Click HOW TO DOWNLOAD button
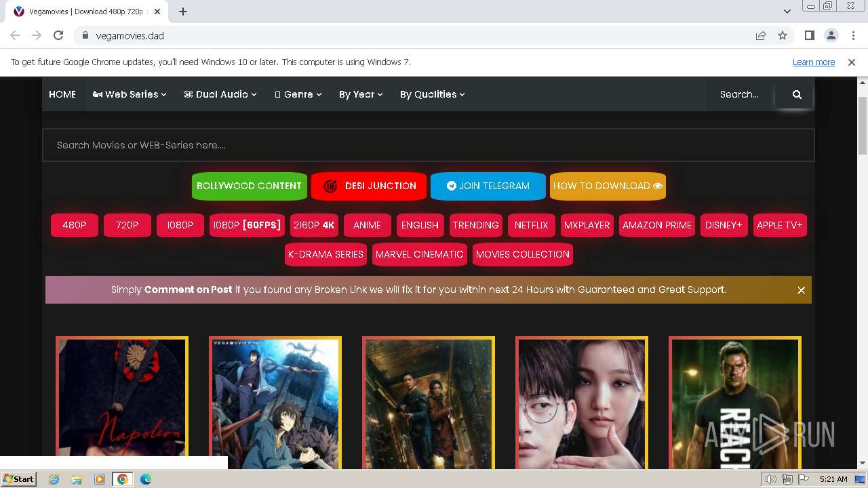This screenshot has height=488, width=868. coord(608,186)
